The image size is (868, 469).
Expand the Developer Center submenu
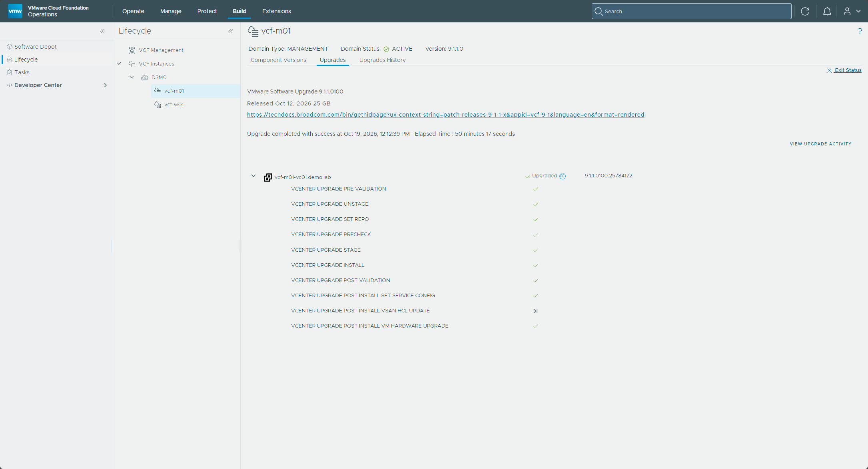click(x=106, y=85)
